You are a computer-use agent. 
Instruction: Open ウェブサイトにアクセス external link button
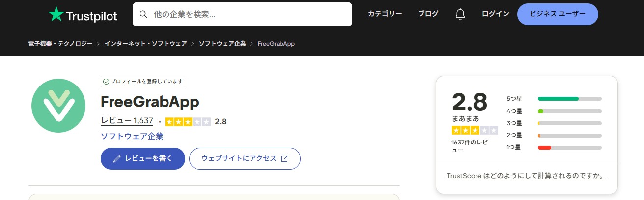(x=245, y=158)
